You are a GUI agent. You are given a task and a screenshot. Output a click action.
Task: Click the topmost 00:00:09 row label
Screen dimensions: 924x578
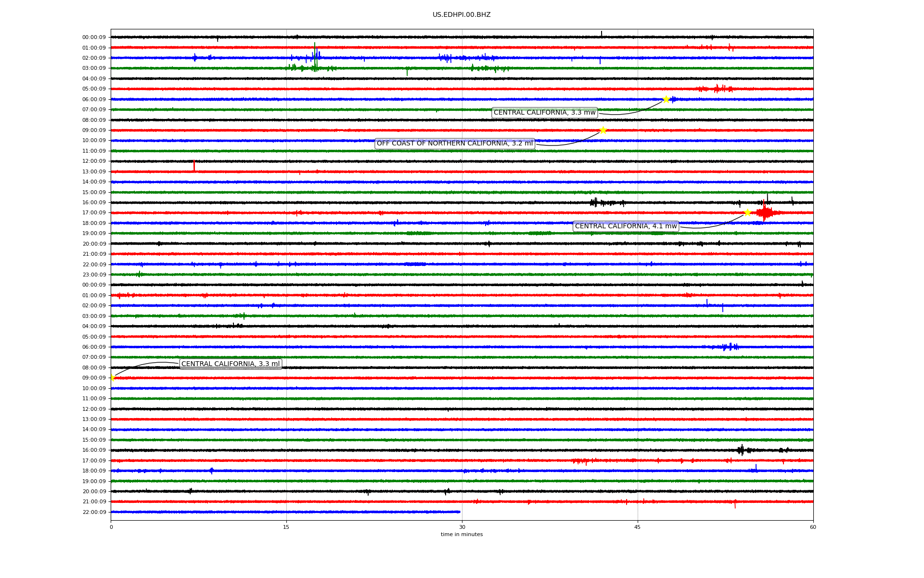94,37
